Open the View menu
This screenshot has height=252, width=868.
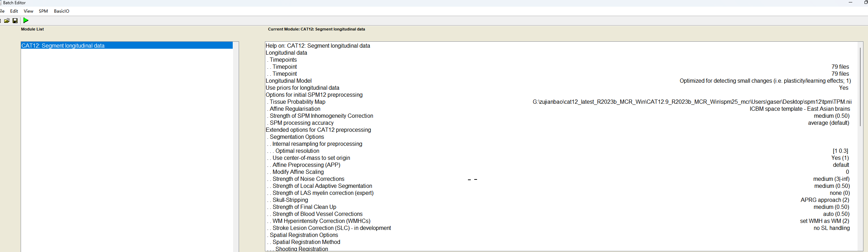tap(28, 11)
